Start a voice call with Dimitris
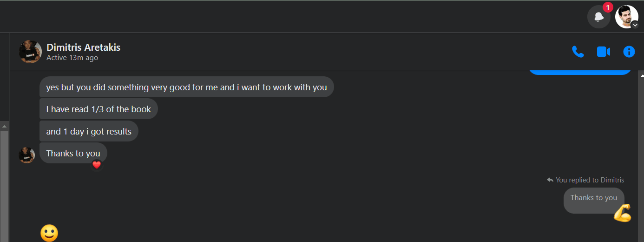The image size is (644, 242). (x=578, y=52)
